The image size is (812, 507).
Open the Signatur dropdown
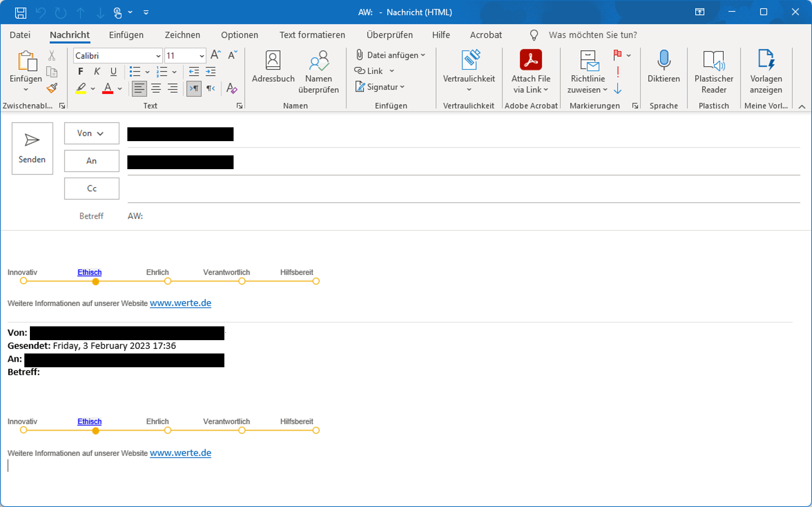point(380,87)
